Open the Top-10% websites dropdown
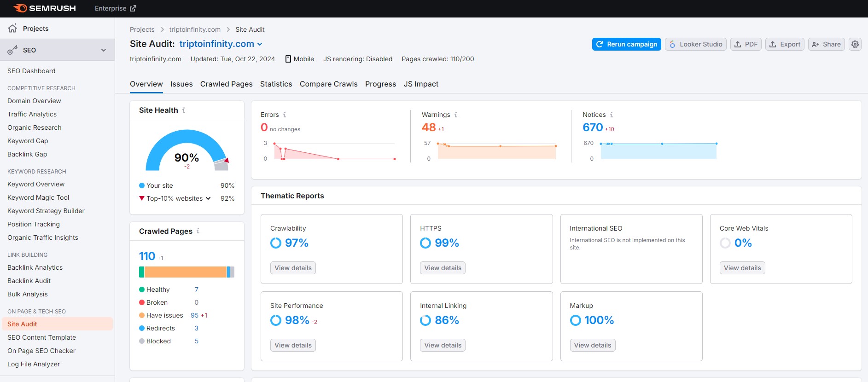 [179, 198]
